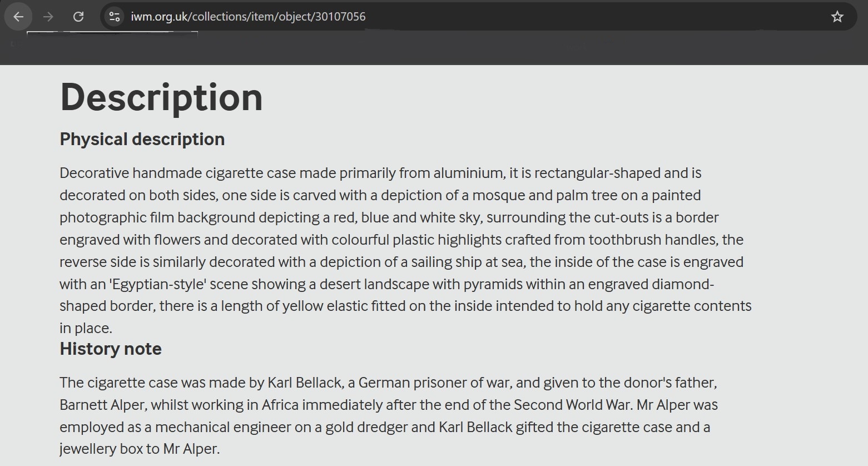Reload the IWM collections page
Image resolution: width=868 pixels, height=466 pixels.
78,17
